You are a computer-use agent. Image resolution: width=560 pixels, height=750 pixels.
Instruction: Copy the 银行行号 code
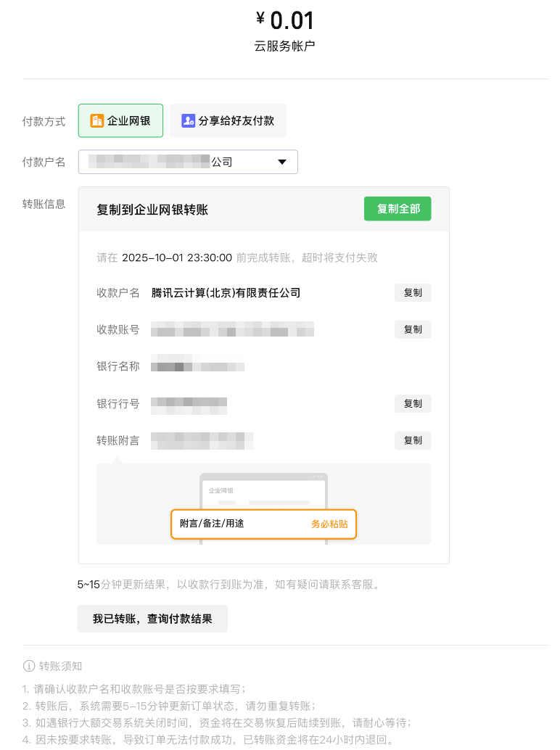tap(413, 404)
